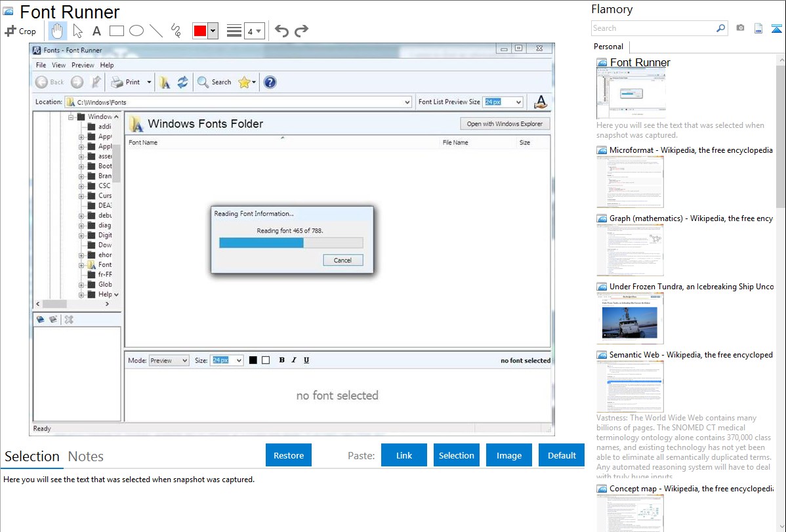Choose the arrow pointer tool
The height and width of the screenshot is (532, 786).
(x=77, y=31)
